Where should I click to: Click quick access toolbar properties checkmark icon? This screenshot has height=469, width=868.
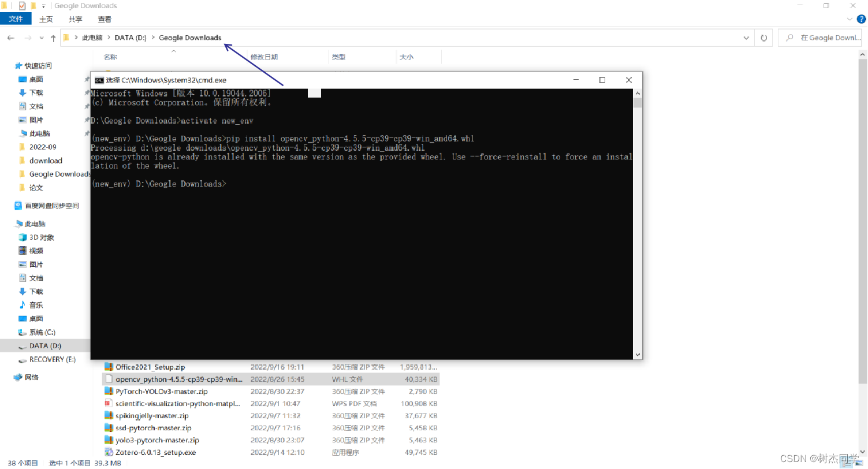[22, 6]
